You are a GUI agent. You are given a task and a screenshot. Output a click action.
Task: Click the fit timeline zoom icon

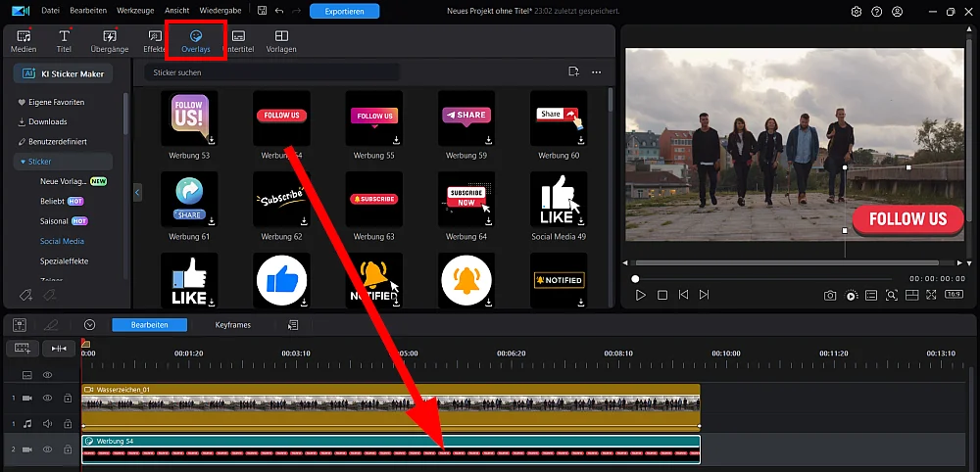click(60, 349)
